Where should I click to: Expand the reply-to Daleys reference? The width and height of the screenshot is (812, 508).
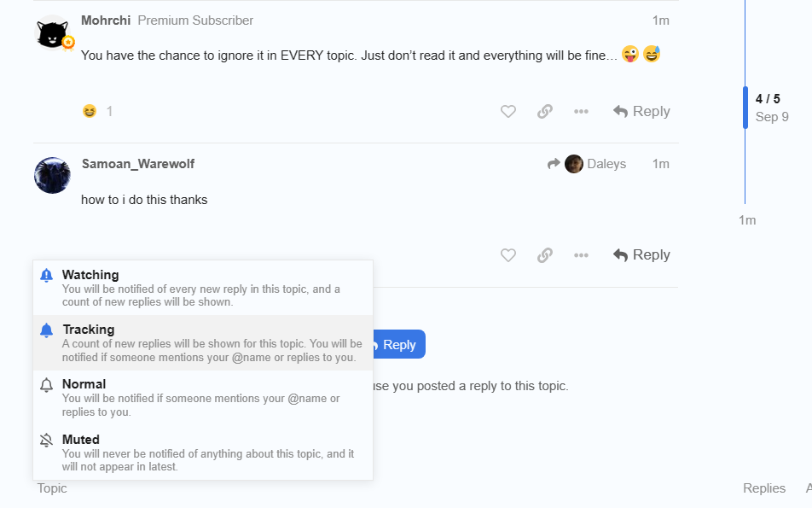click(x=587, y=164)
